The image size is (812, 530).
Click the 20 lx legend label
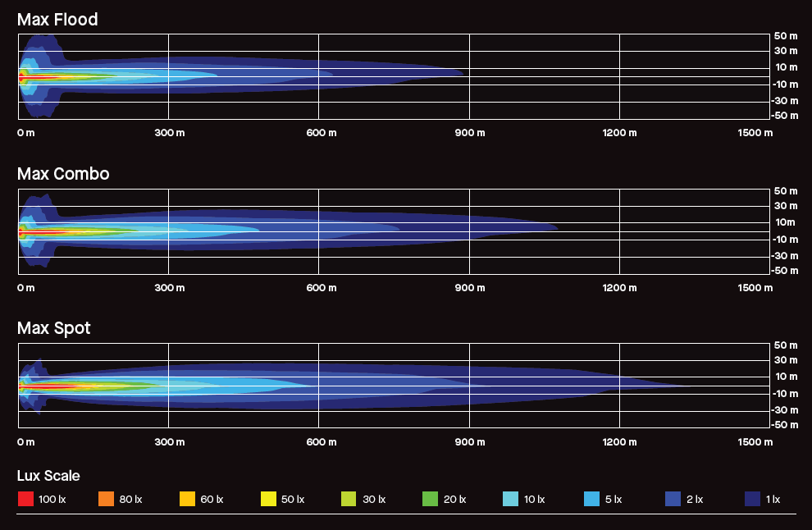click(454, 500)
